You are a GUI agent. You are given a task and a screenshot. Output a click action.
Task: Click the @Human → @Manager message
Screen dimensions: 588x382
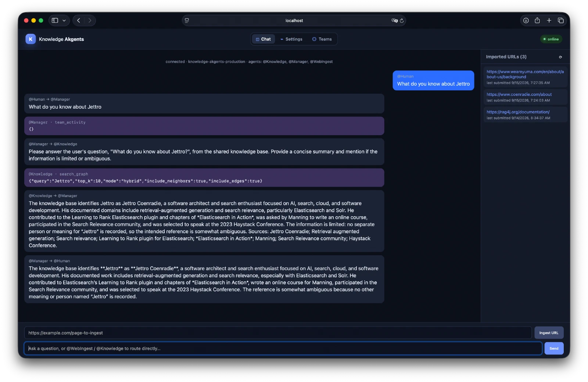pyautogui.click(x=204, y=104)
